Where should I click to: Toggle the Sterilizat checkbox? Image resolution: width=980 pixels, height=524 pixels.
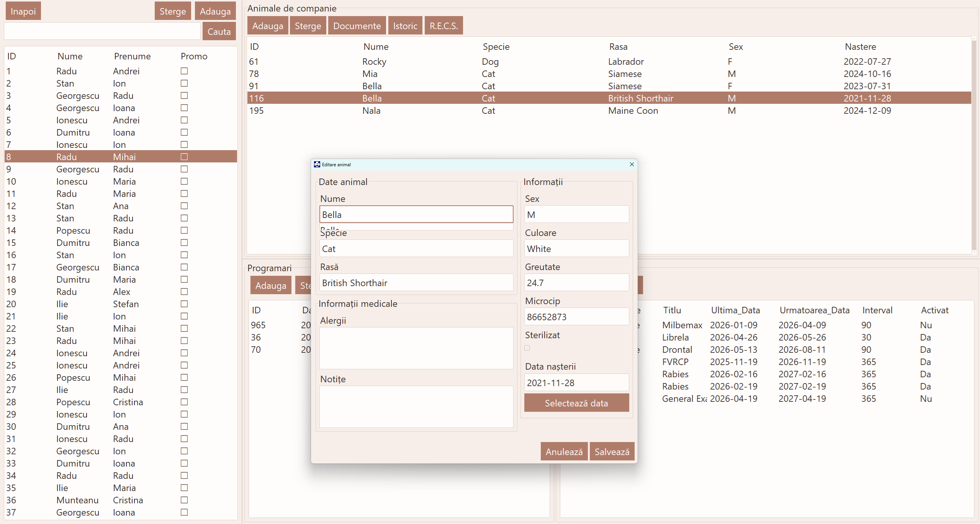(x=527, y=348)
